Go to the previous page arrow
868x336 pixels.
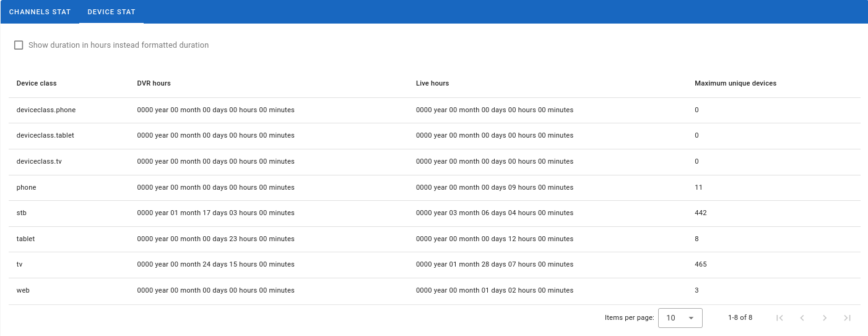802,318
